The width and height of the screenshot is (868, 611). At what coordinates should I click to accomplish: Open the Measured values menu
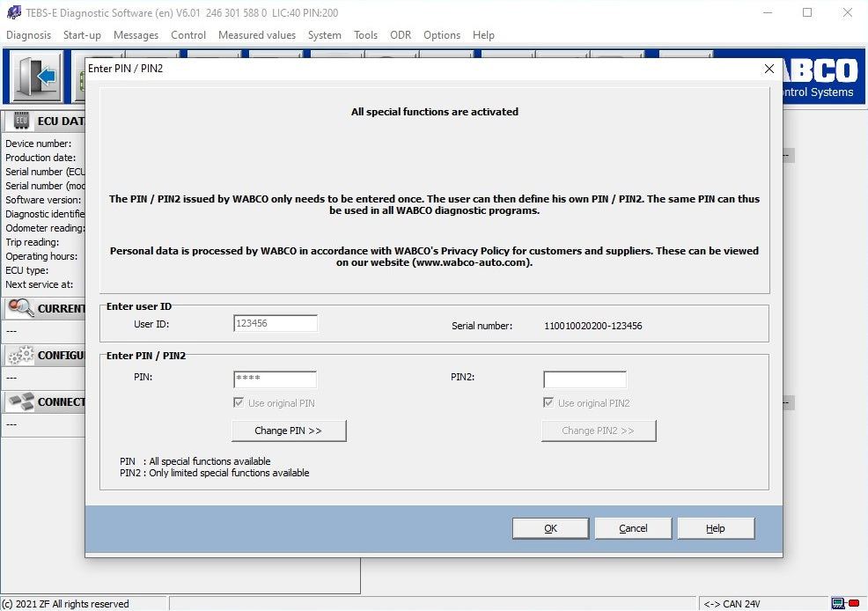[257, 35]
